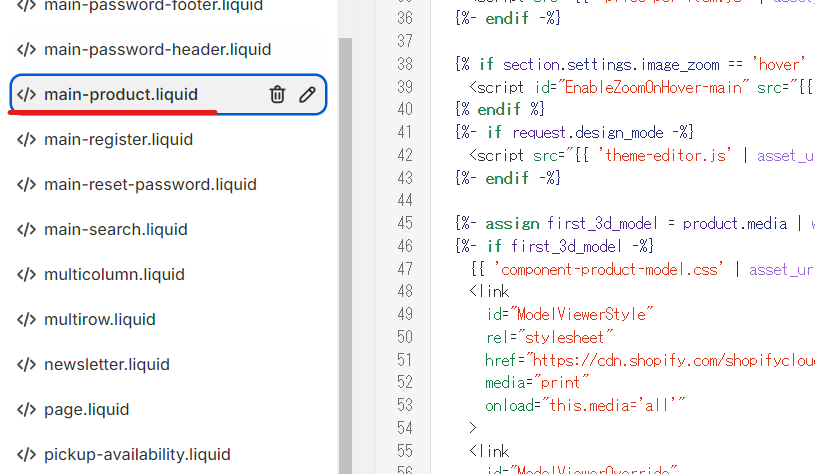The width and height of the screenshot is (815, 474).
Task: Click 'EnableZoomOnHover-main' id string
Action: click(x=653, y=87)
